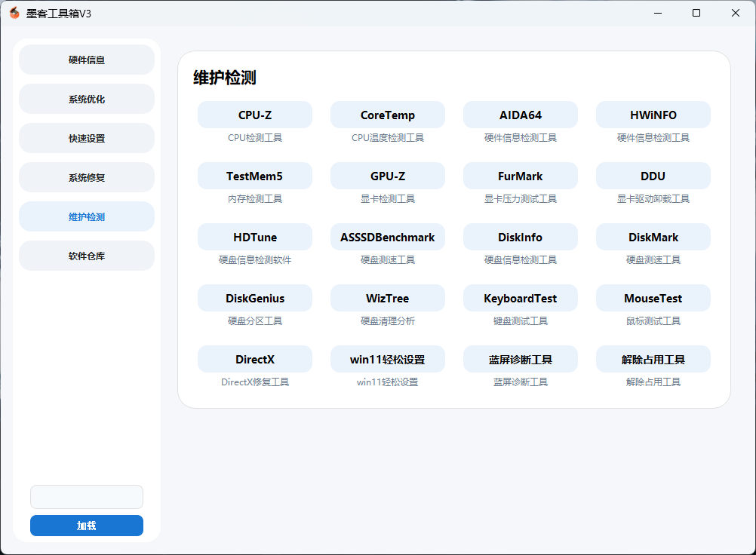Switch to 系统优化 section
Viewport: 756px width, 555px height.
click(87, 99)
